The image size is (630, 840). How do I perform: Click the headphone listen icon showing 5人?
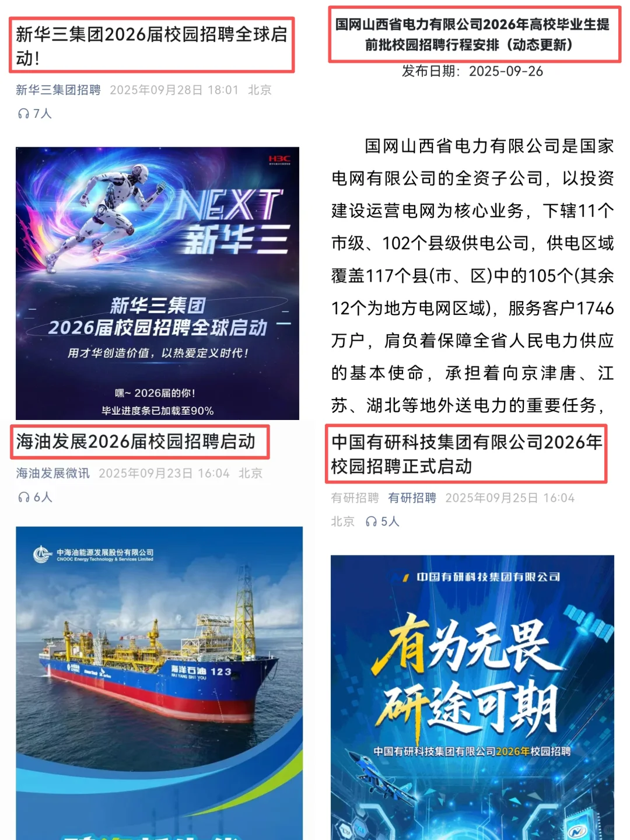click(371, 521)
